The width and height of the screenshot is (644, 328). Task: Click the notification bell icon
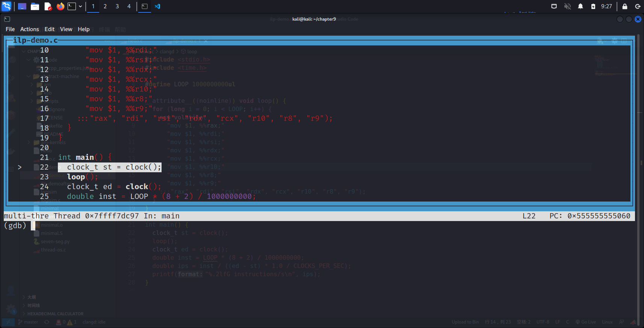point(580,6)
